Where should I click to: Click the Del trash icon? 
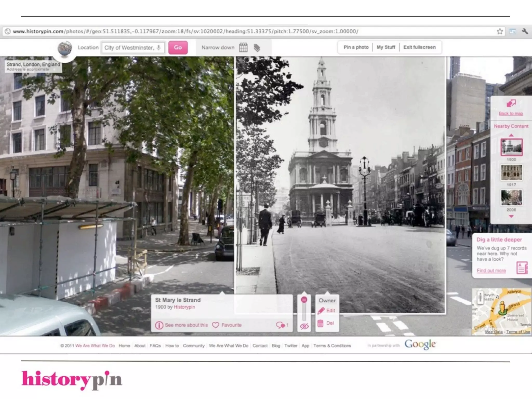[321, 323]
